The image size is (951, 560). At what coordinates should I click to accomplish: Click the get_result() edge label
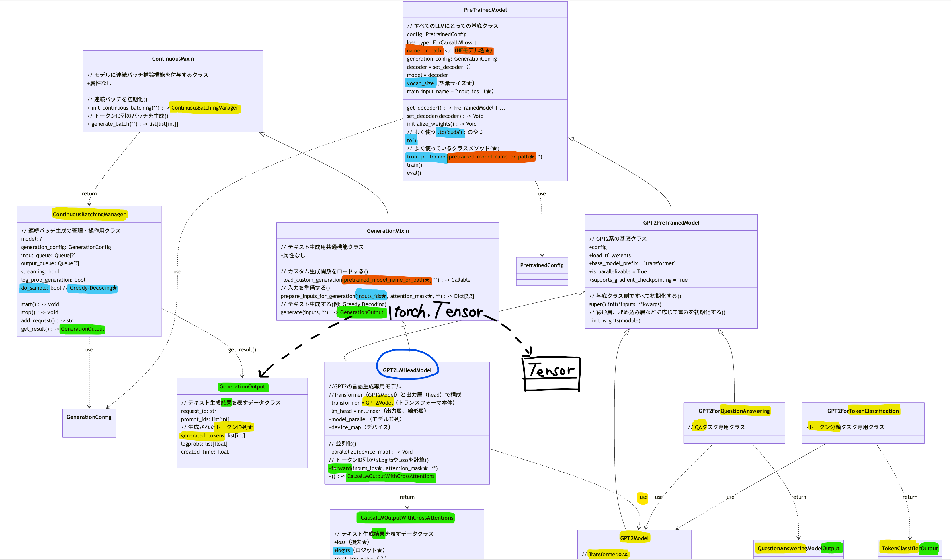[242, 350]
